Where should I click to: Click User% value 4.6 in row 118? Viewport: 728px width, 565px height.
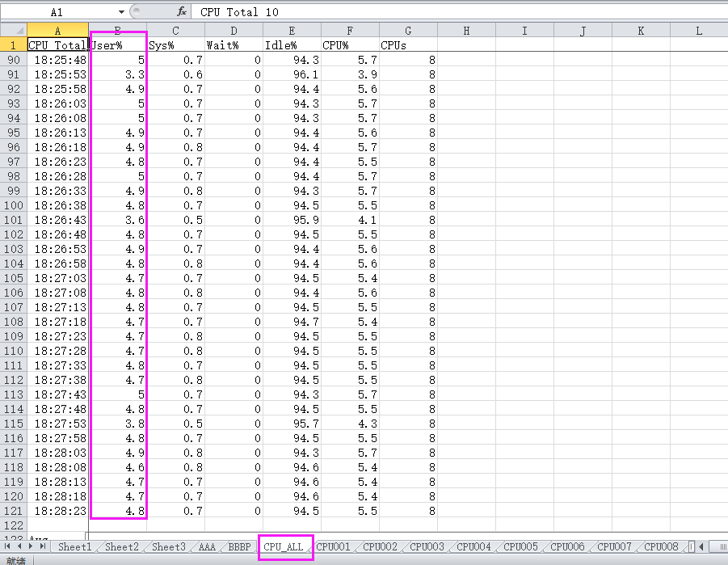click(x=118, y=467)
